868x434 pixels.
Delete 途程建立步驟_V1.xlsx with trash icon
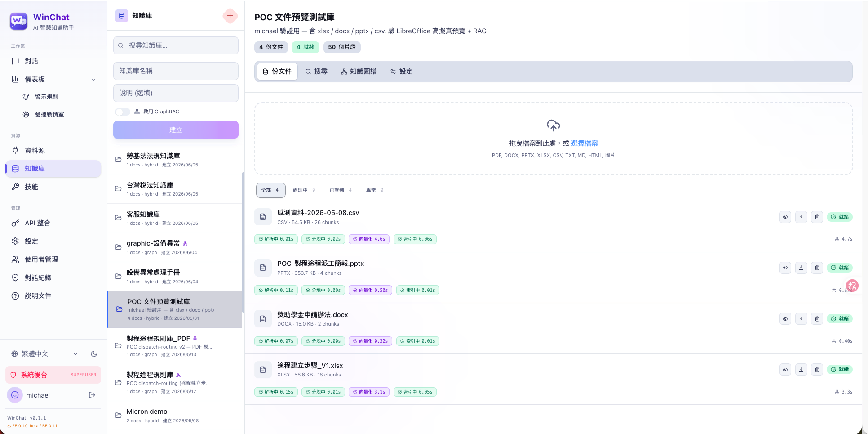coord(817,370)
